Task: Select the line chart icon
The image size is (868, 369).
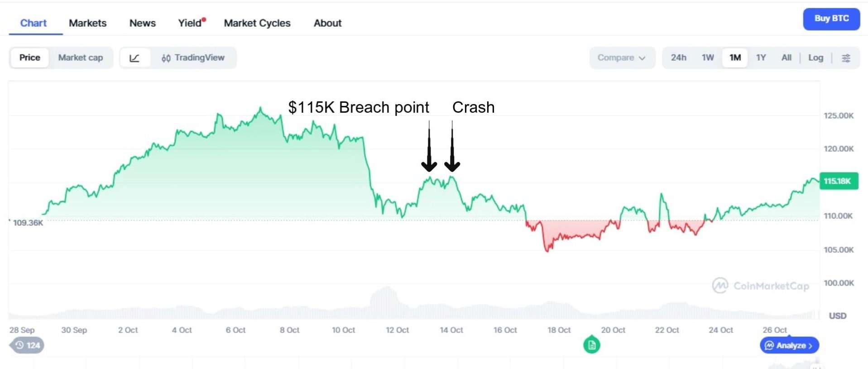Action: (x=134, y=58)
